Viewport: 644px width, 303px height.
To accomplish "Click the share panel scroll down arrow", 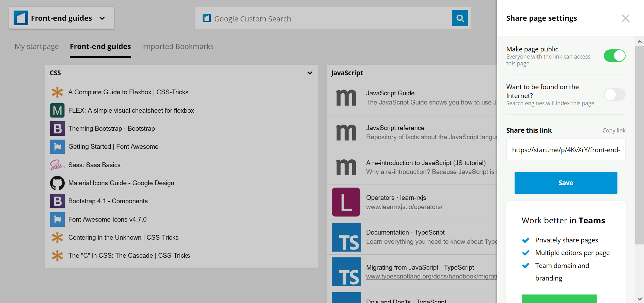I will pos(640,299).
